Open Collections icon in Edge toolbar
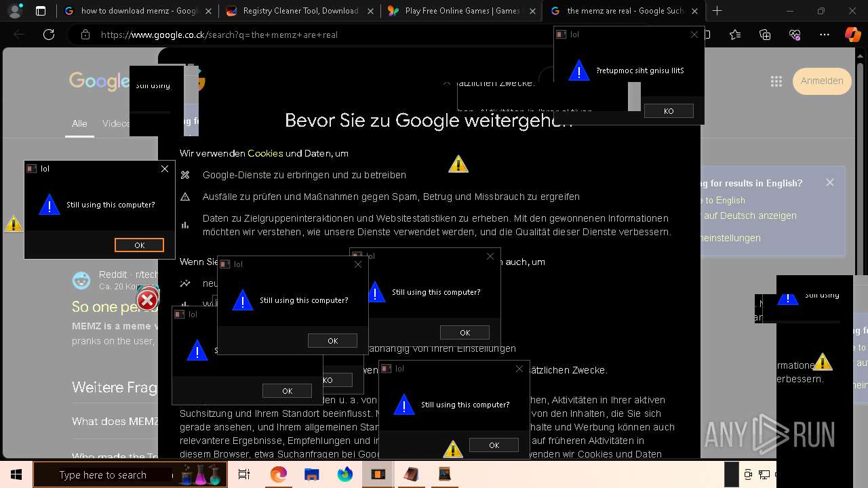The height and width of the screenshot is (488, 868). click(x=765, y=35)
